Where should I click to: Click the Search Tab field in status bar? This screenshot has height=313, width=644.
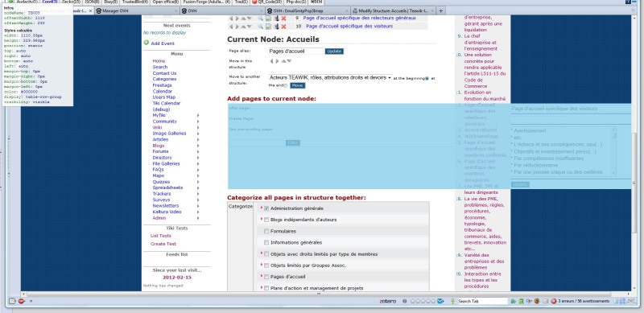point(483,301)
